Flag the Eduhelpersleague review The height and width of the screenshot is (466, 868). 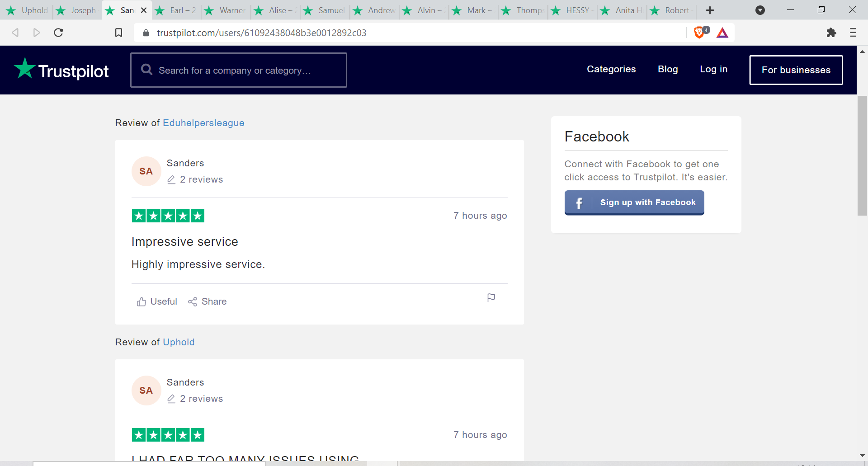pos(491,298)
